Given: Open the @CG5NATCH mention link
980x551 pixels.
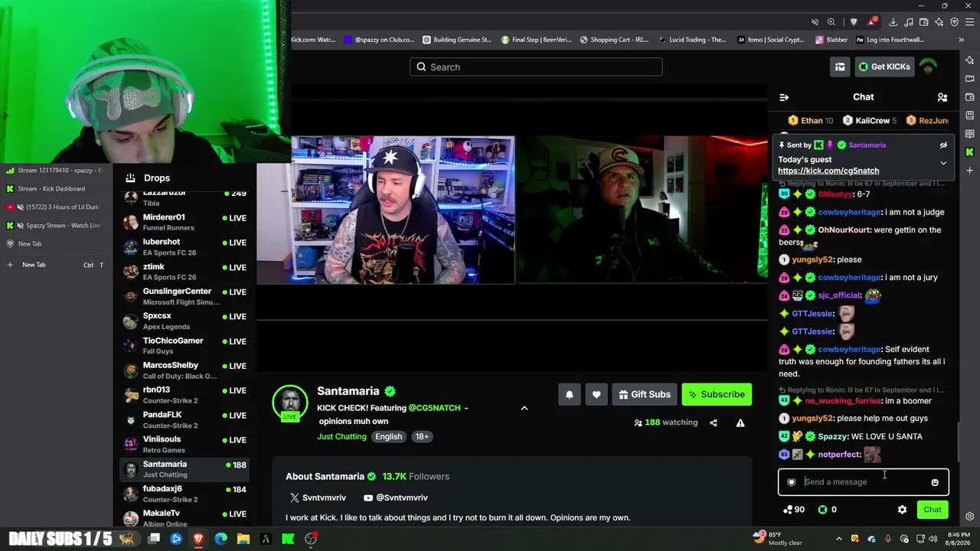Looking at the screenshot, I should [x=434, y=408].
